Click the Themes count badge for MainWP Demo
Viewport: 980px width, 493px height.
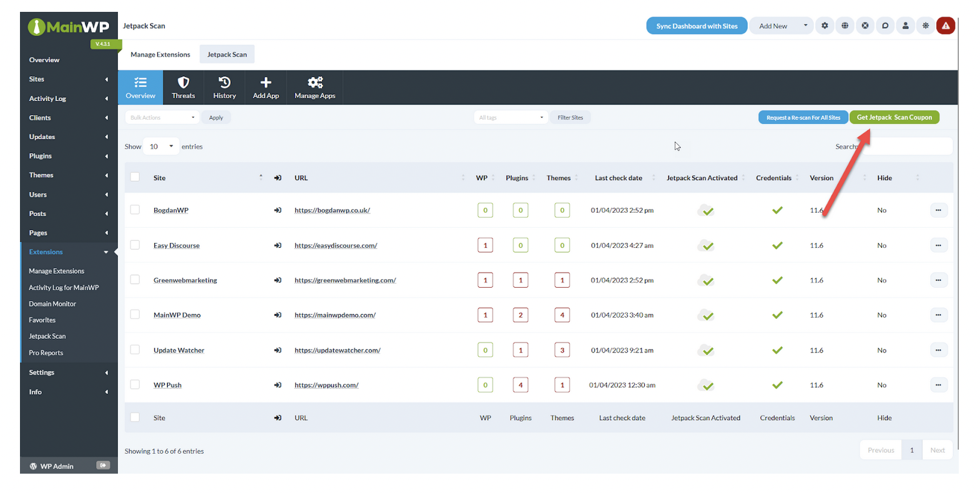tap(562, 315)
